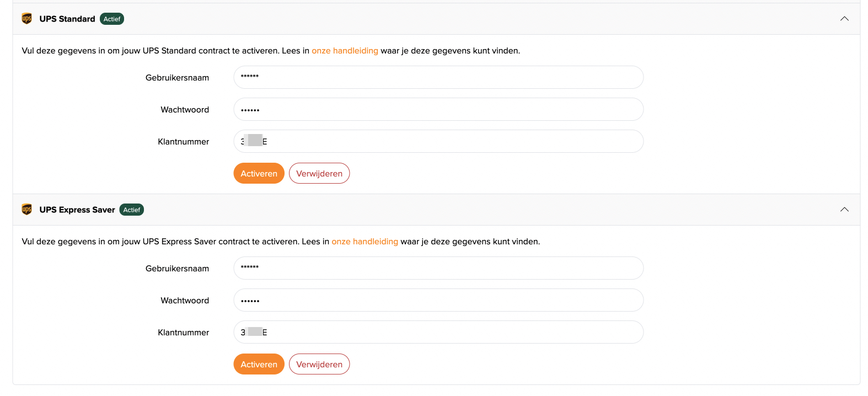Click the UPS Express Saver header title
The height and width of the screenshot is (396, 868).
click(77, 210)
